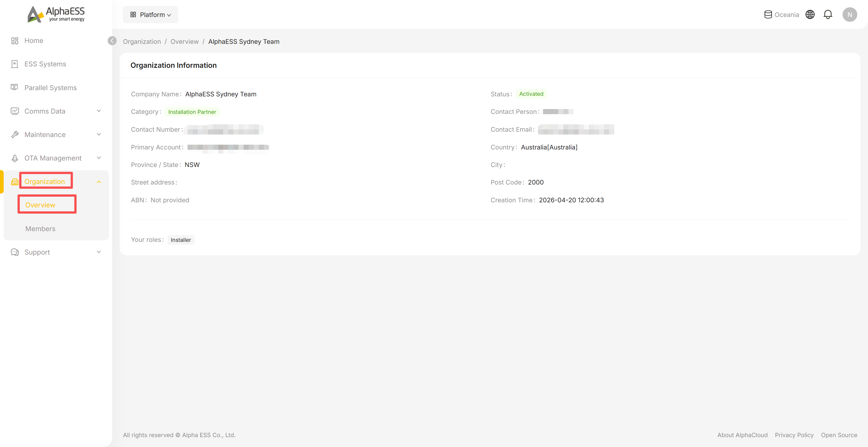Click the Organization breadcrumb

coord(142,42)
